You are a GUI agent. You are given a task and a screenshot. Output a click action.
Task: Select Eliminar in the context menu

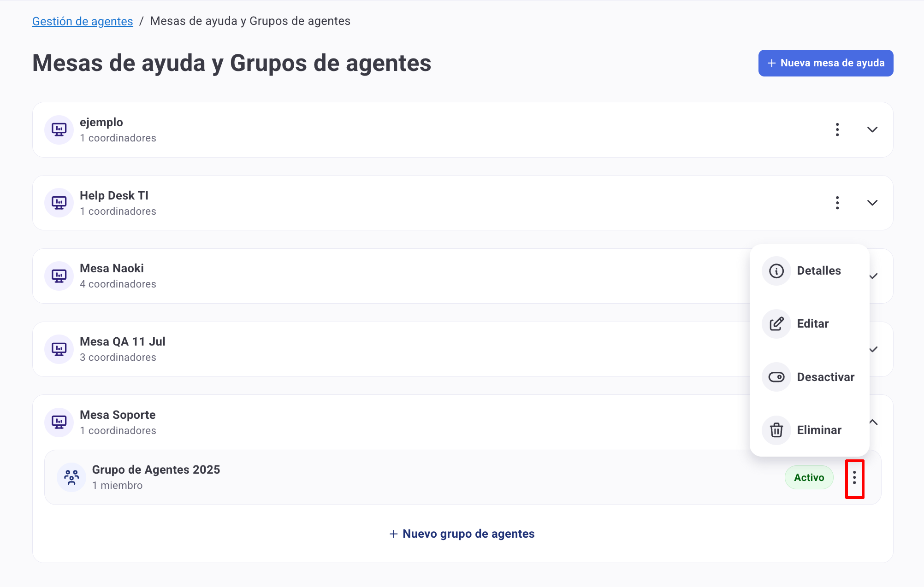819,430
